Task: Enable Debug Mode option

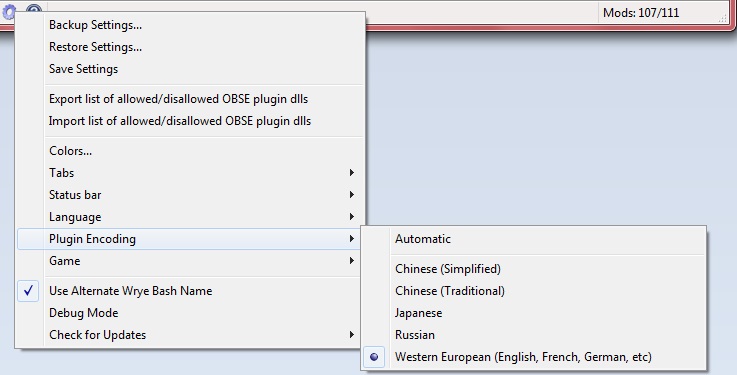Action: (190, 313)
